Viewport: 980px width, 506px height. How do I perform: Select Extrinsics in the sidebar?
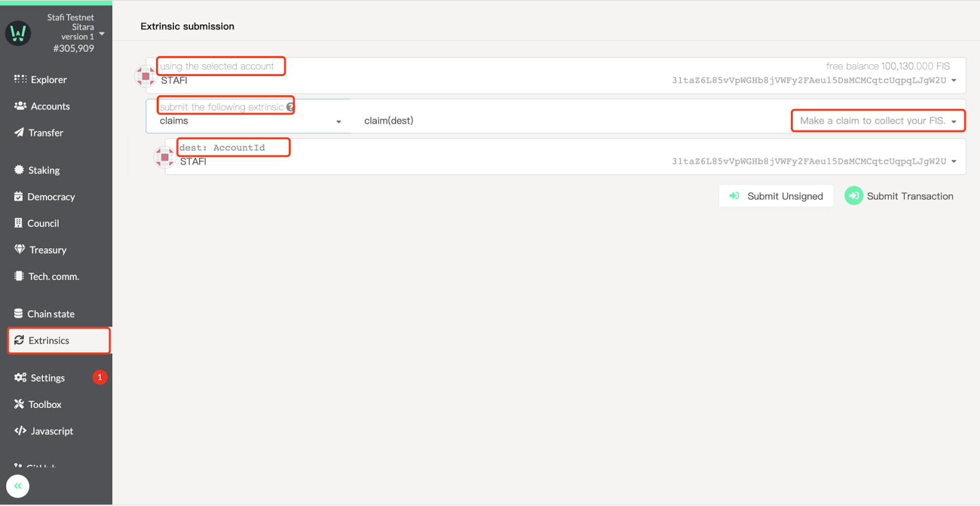(59, 341)
